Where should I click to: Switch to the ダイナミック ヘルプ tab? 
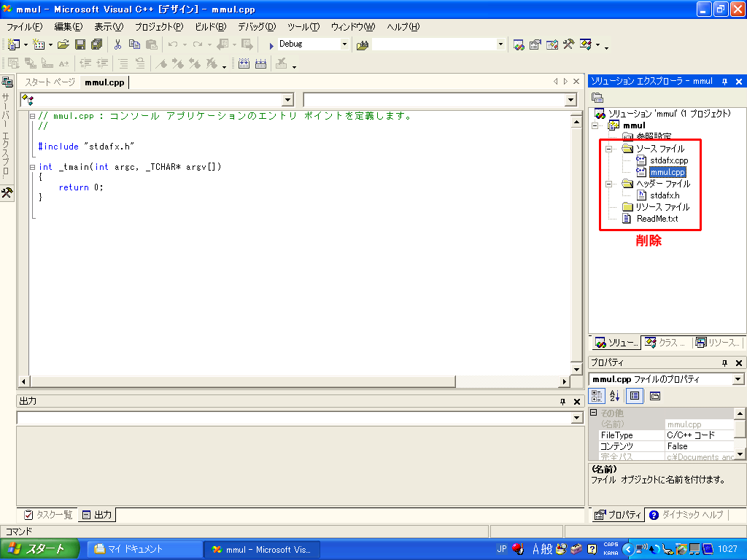click(686, 515)
